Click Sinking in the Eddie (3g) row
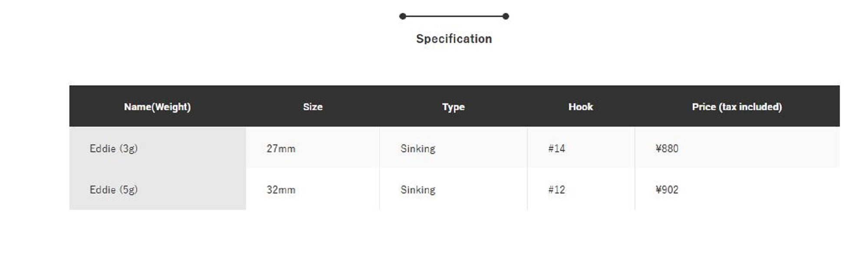Screen dimensions: 868x258 [x=418, y=148]
